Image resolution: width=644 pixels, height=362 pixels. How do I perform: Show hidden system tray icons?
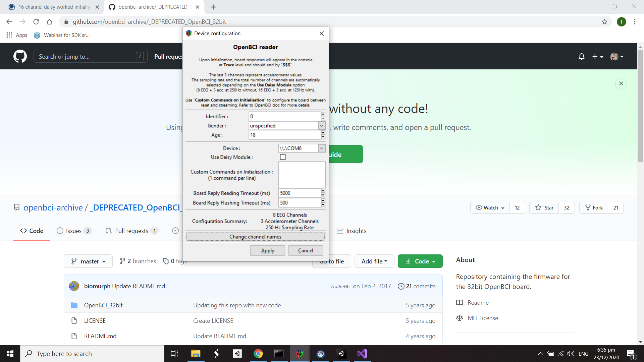(540, 354)
